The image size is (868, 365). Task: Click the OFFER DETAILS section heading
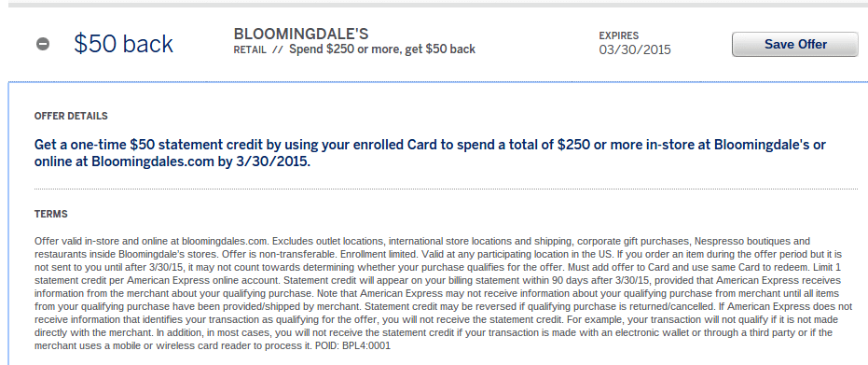pyautogui.click(x=71, y=117)
